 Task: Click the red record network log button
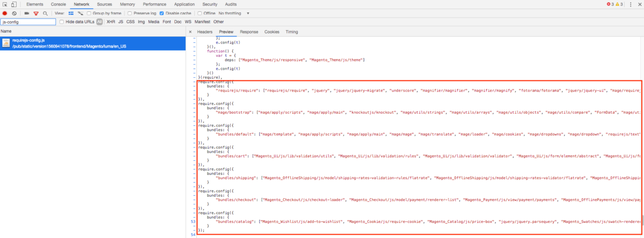(x=5, y=13)
